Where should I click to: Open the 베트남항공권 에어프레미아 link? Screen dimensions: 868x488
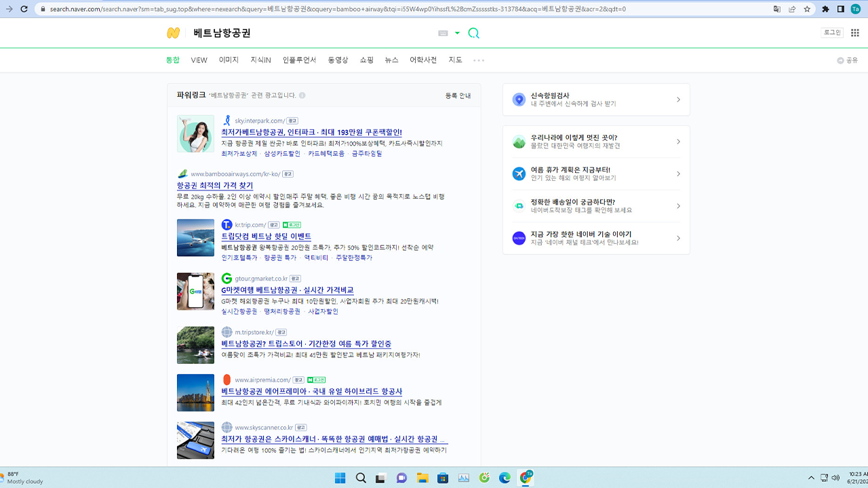(311, 391)
